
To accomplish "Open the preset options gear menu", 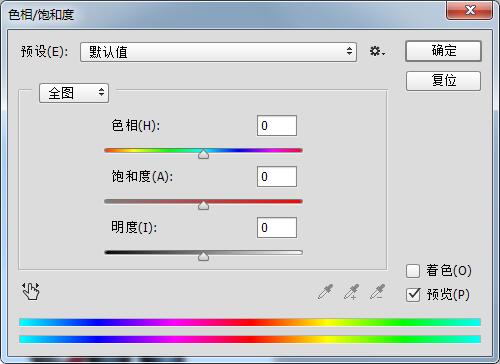I will coord(377,52).
